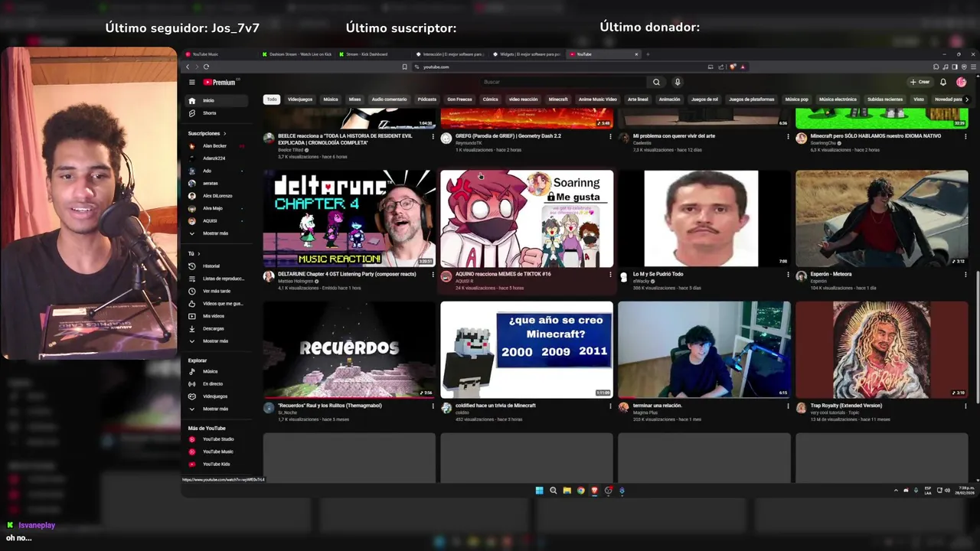Play the DELTARUNE Chapter 4 thumbnail
980x551 pixels.
pos(349,218)
